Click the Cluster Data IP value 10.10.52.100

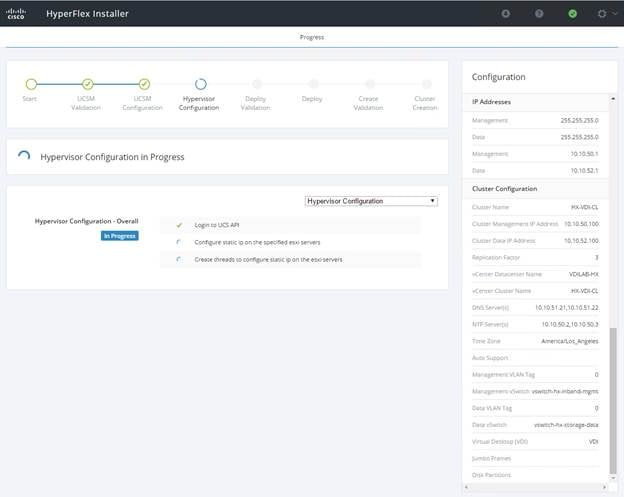tap(581, 241)
